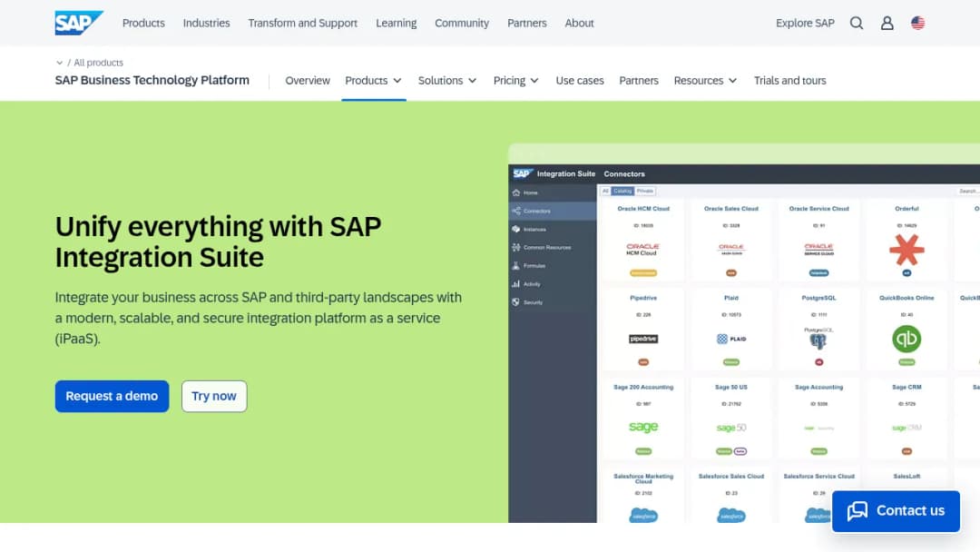The width and height of the screenshot is (980, 552).
Task: Select the Plaid connector logo
Action: (x=731, y=339)
